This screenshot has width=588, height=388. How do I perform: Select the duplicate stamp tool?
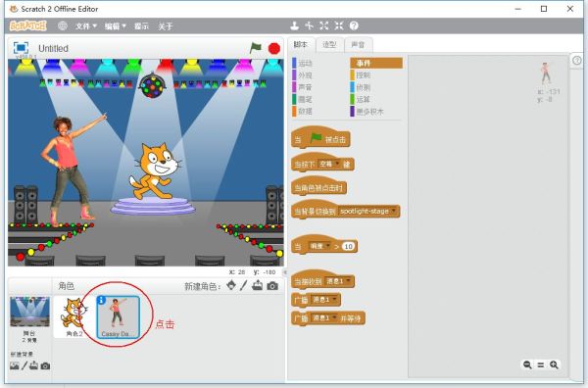point(294,25)
